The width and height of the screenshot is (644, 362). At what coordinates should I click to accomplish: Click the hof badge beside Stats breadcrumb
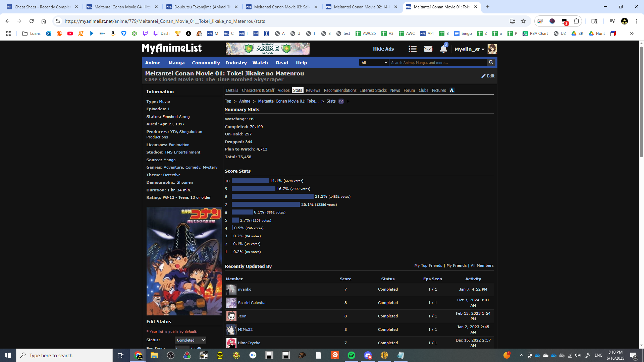(x=341, y=101)
